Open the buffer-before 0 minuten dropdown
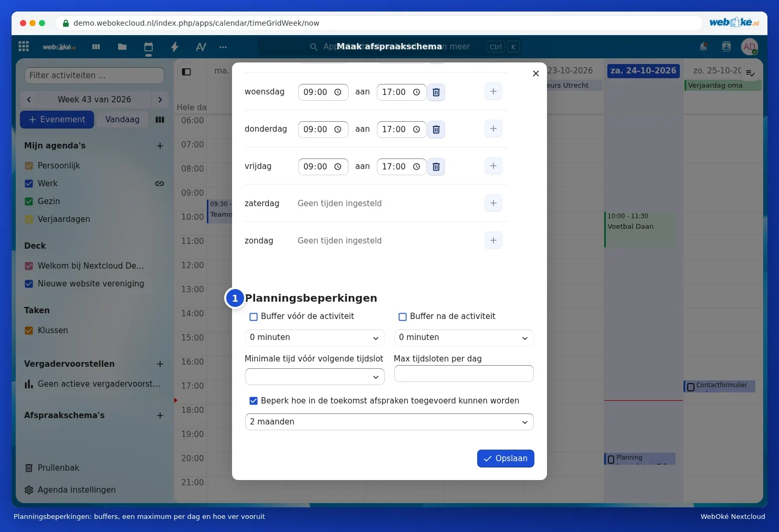 (315, 338)
